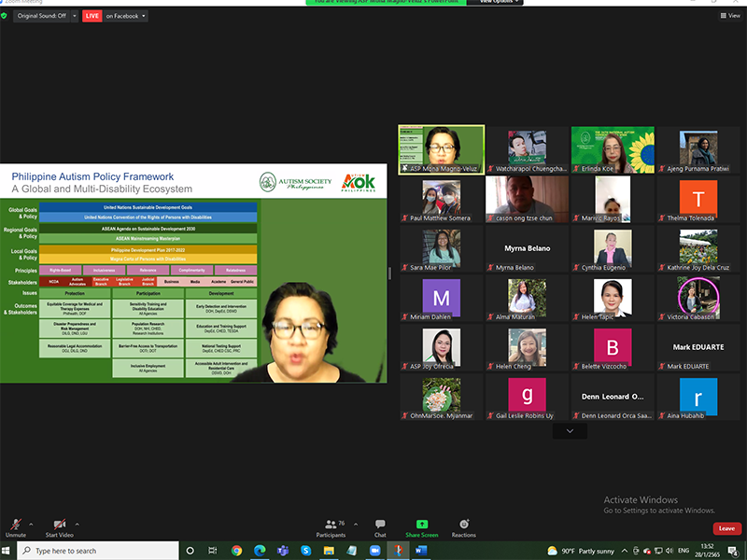Click Aina Hubahib blue r avatar
The height and width of the screenshot is (560, 747).
(x=698, y=397)
